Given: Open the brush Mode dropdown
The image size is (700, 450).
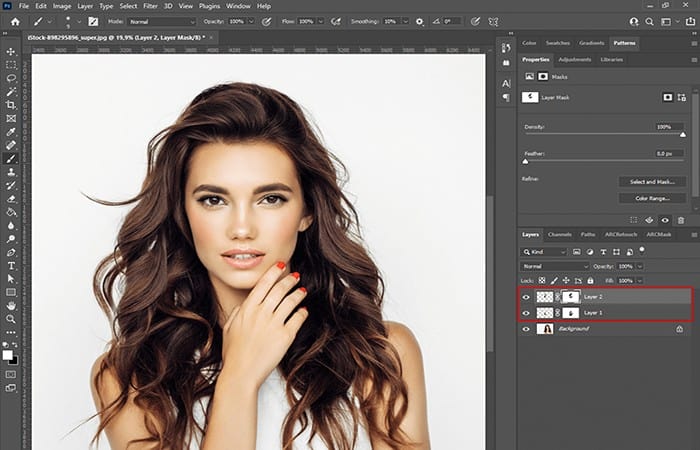Looking at the screenshot, I should click(162, 21).
